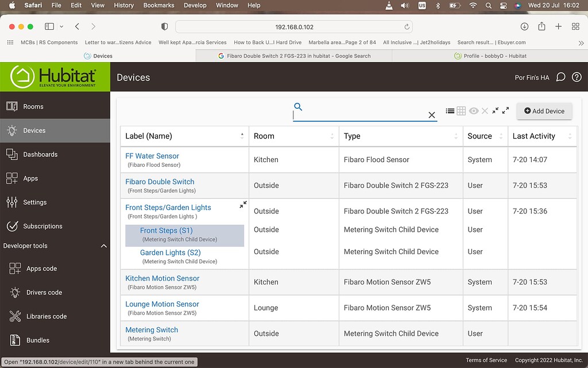Collapse Front Steps/Garden Lights child devices
588x368 pixels.
coord(243,205)
